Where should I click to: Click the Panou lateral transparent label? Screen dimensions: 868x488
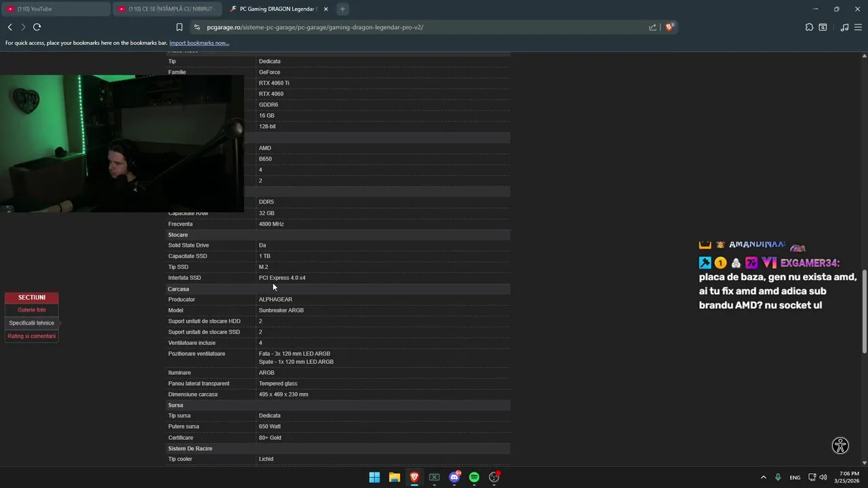click(x=199, y=384)
